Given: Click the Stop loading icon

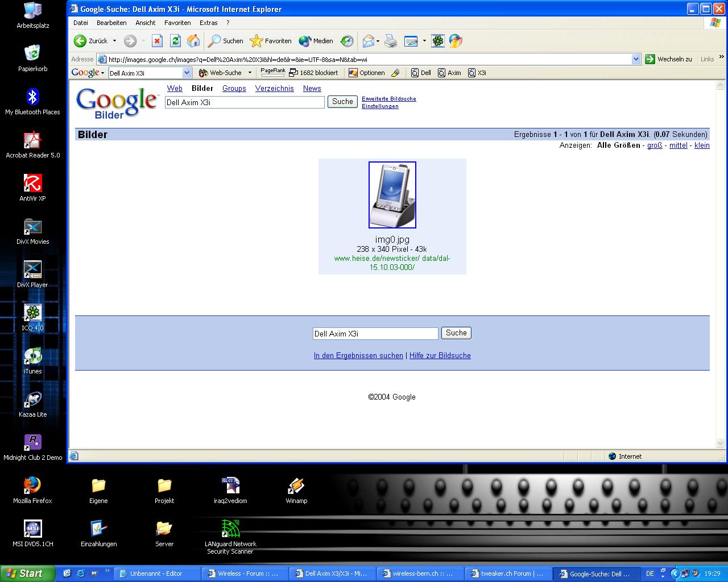Looking at the screenshot, I should 158,41.
